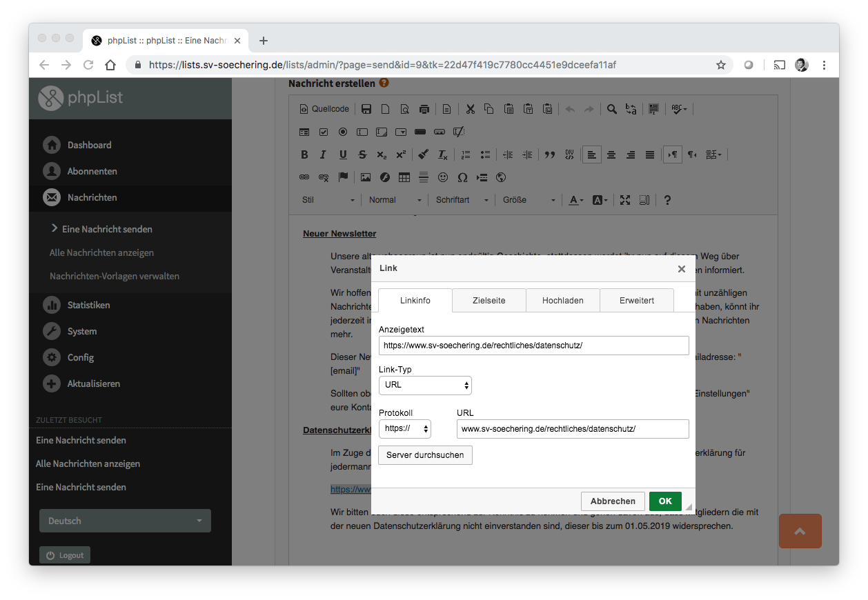Viewport: 868px width, 600px height.
Task: Switch to the Zielseite tab
Action: (489, 301)
